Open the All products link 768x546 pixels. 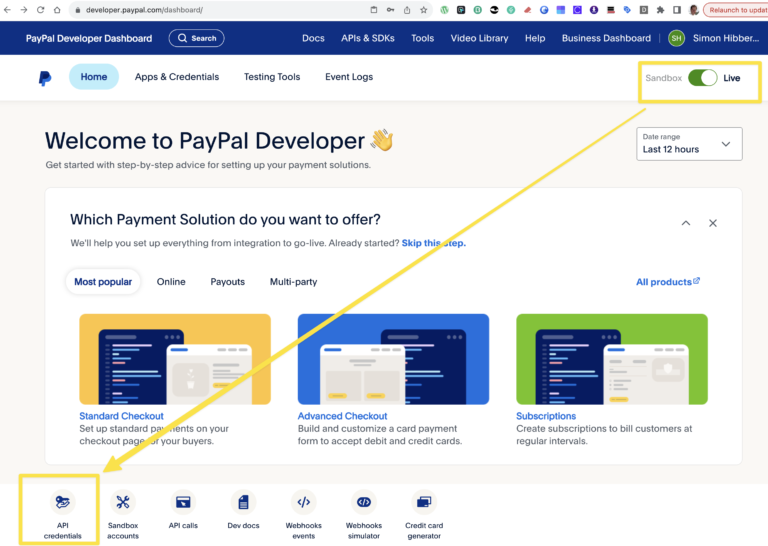pyautogui.click(x=667, y=282)
